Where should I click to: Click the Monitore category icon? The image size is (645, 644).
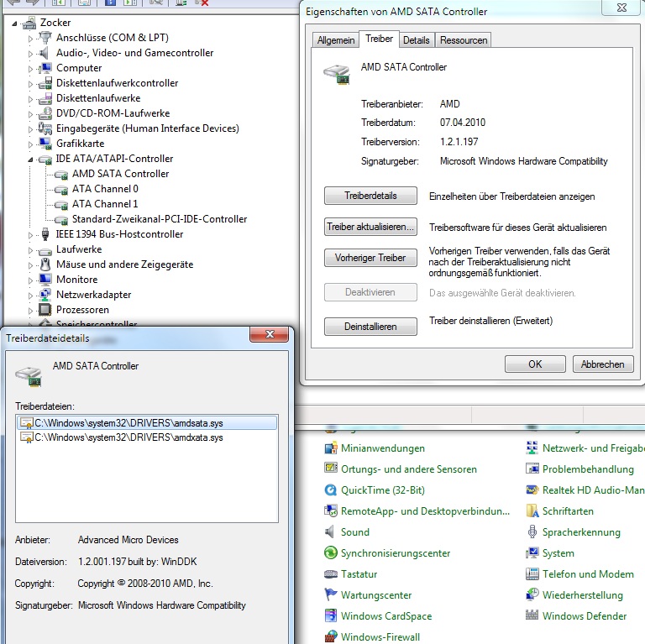tap(45, 280)
